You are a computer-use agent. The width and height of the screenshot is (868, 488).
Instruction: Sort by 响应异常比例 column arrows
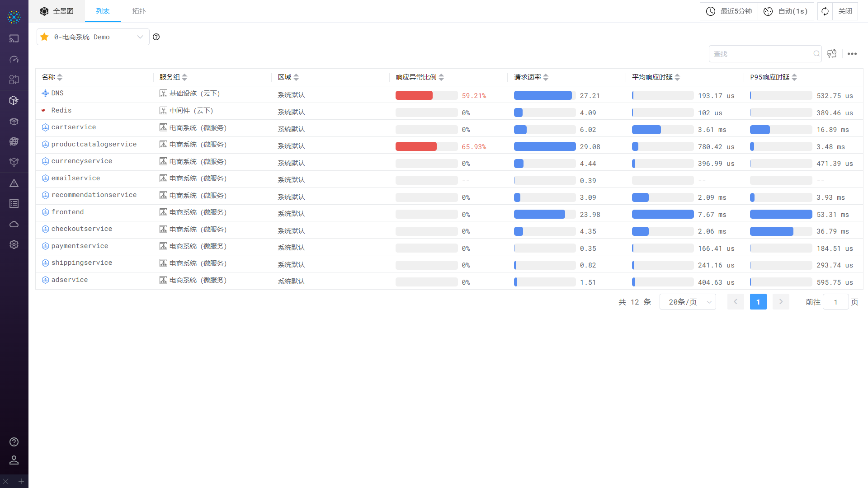[x=441, y=77]
